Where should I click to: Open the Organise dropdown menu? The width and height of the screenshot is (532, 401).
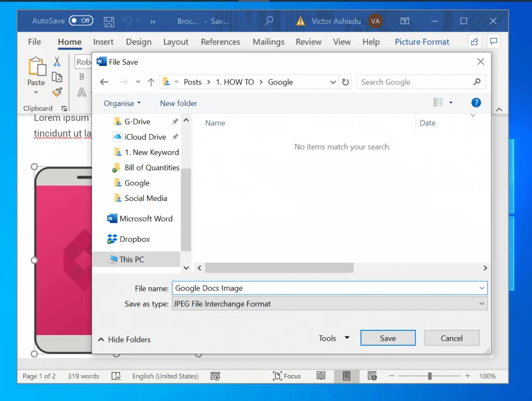[122, 103]
